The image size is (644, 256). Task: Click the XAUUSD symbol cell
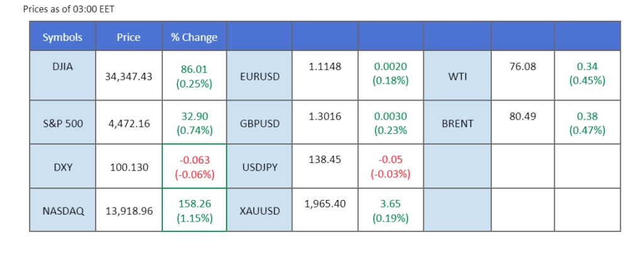point(260,211)
